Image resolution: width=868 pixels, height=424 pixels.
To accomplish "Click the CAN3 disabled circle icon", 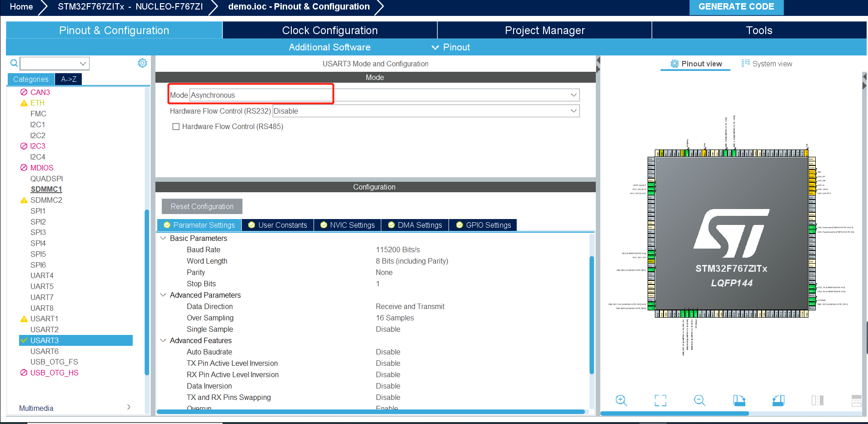I will click(24, 92).
